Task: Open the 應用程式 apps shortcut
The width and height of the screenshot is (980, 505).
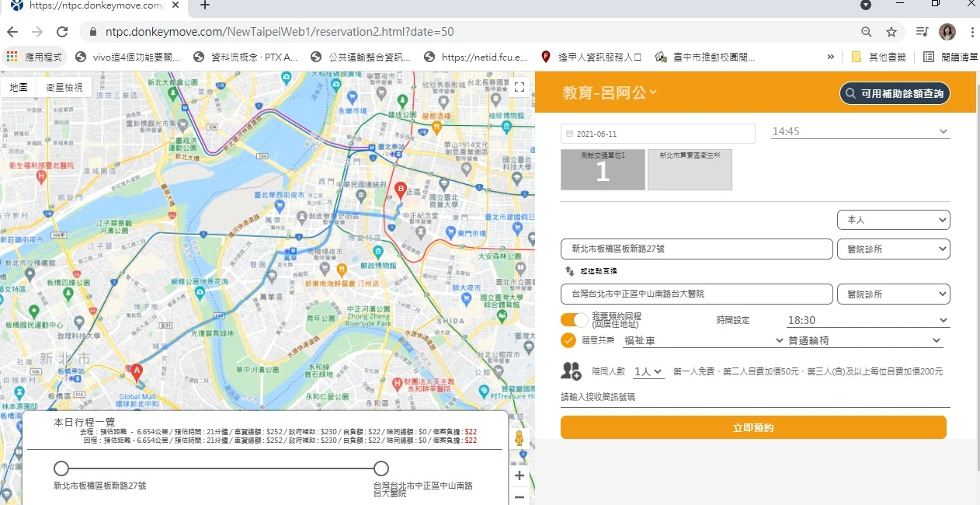Action: (33, 57)
